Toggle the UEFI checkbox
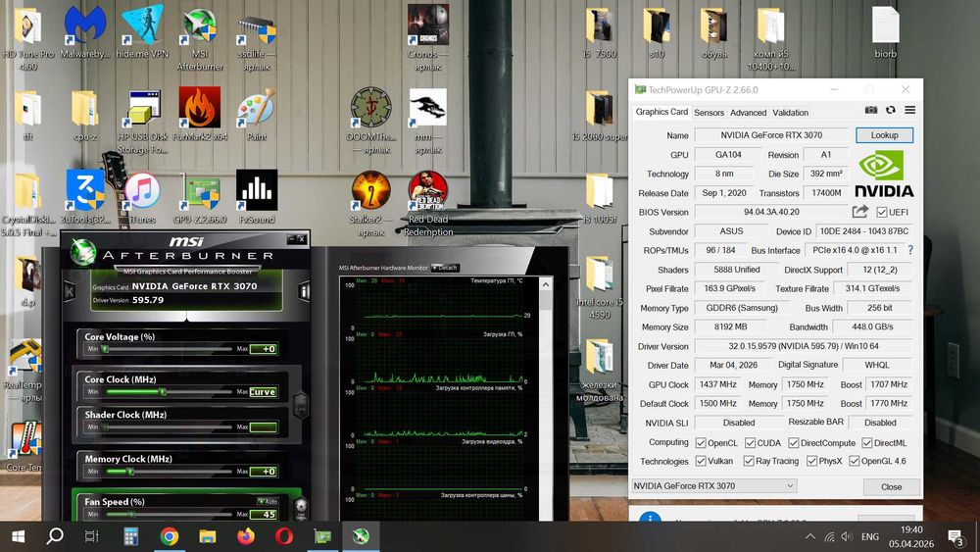The image size is (980, 552). [x=882, y=212]
